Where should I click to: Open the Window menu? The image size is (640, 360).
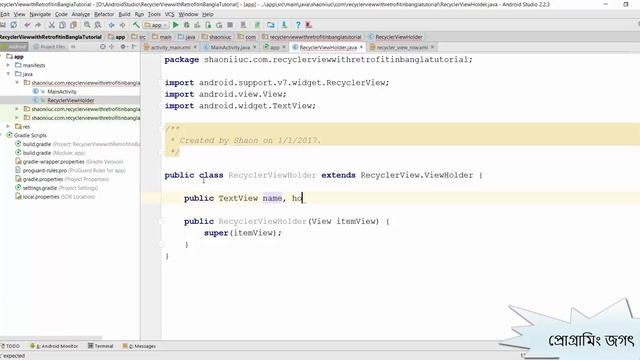click(188, 14)
